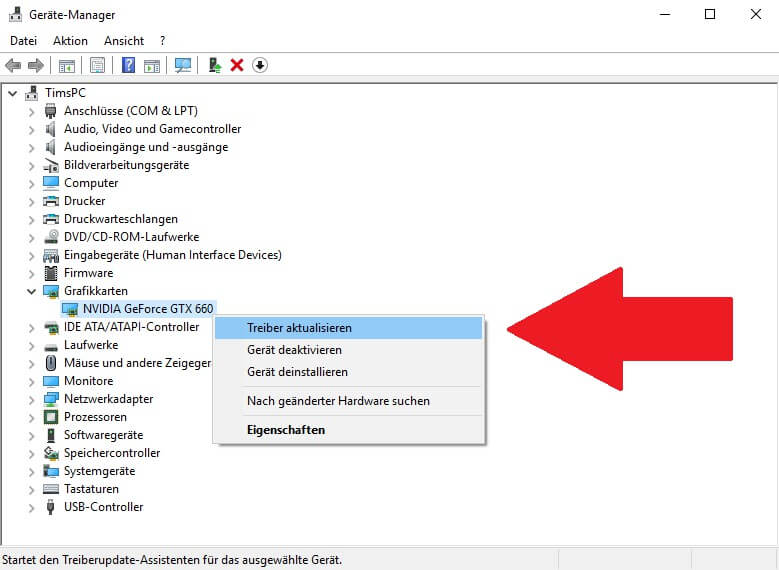Scan for hardware changes monitor icon
Image resolution: width=779 pixels, height=570 pixels.
click(x=183, y=65)
